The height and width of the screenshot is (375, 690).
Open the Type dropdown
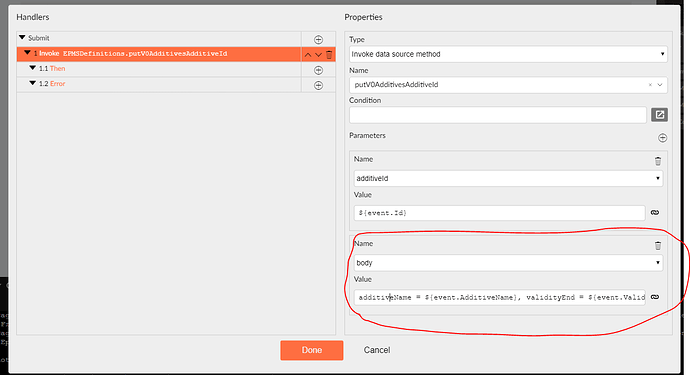point(508,54)
